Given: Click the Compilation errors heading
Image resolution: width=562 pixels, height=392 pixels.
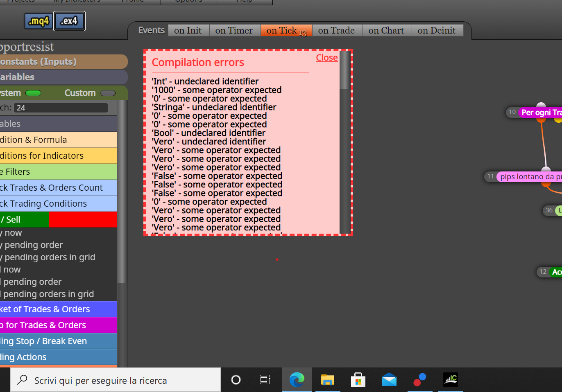Looking at the screenshot, I should point(198,62).
